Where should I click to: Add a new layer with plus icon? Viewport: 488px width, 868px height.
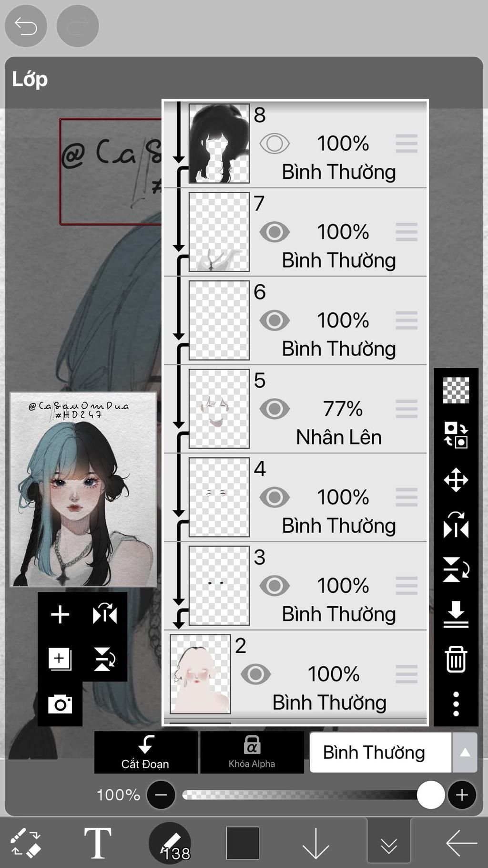tap(60, 614)
